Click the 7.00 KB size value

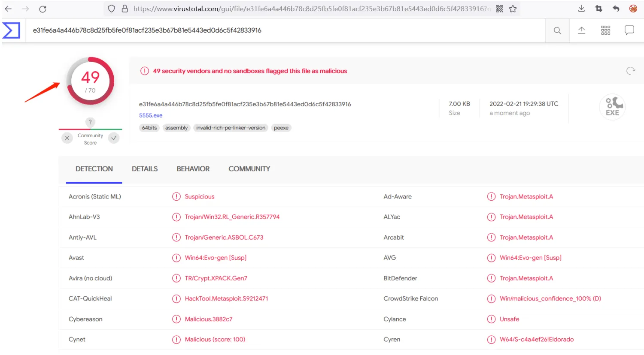pos(459,104)
